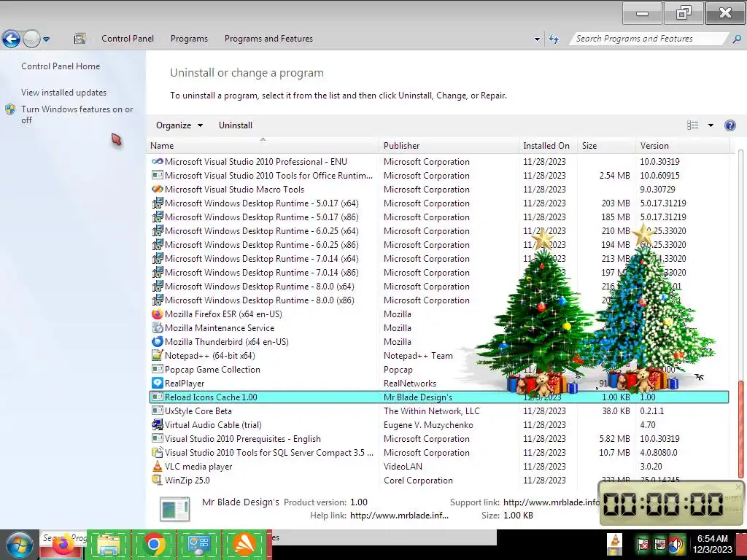Click the Desktop Runtime 8.0.0 (x86) icon
747x560 pixels.
point(158,300)
